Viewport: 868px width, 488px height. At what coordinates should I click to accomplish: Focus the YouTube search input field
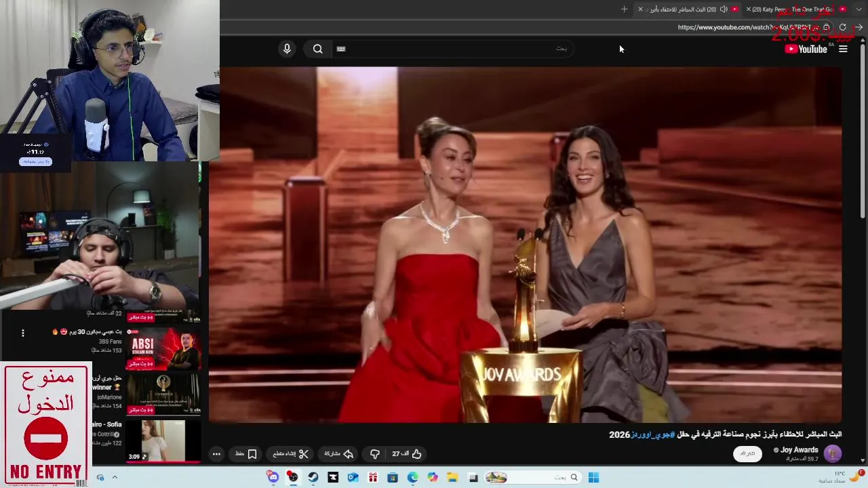(x=454, y=49)
